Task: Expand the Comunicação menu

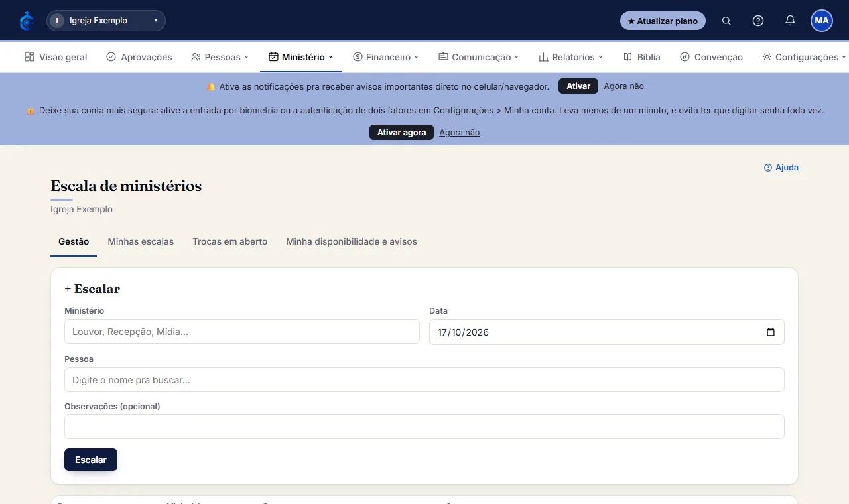Action: tap(478, 57)
